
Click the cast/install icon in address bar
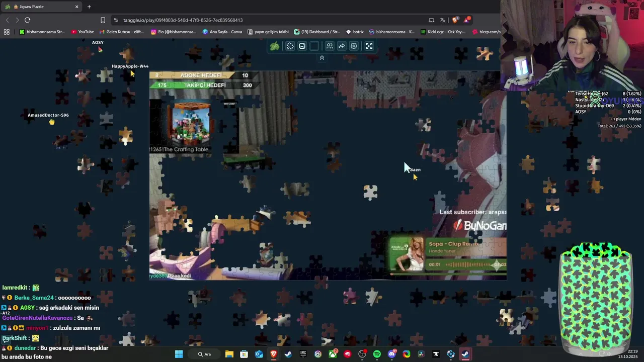(431, 20)
